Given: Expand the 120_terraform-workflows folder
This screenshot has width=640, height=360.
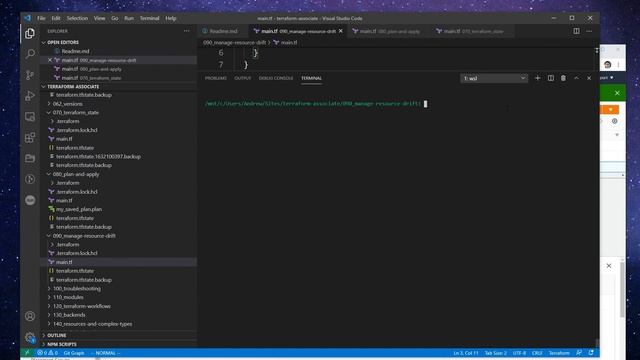Looking at the screenshot, I should click(82, 306).
